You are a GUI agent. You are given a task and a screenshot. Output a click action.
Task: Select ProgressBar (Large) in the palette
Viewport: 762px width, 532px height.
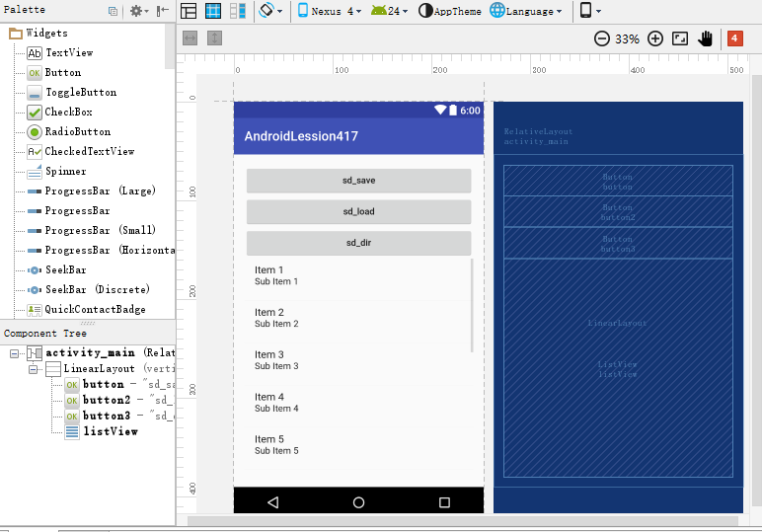[x=92, y=190]
